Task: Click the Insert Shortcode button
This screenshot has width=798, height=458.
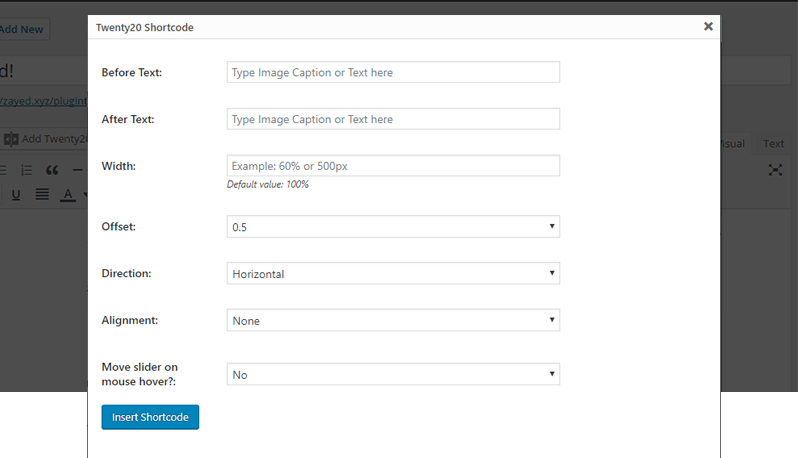Action: tap(150, 417)
